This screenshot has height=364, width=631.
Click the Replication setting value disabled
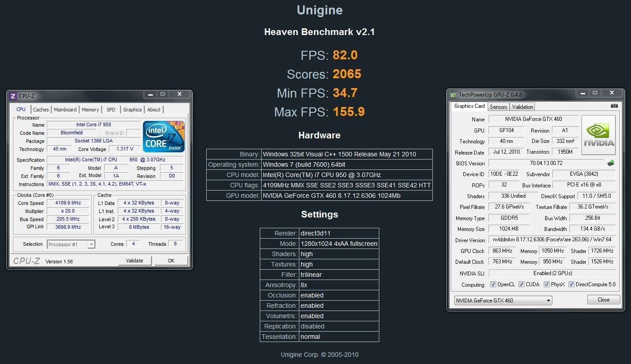[312, 326]
